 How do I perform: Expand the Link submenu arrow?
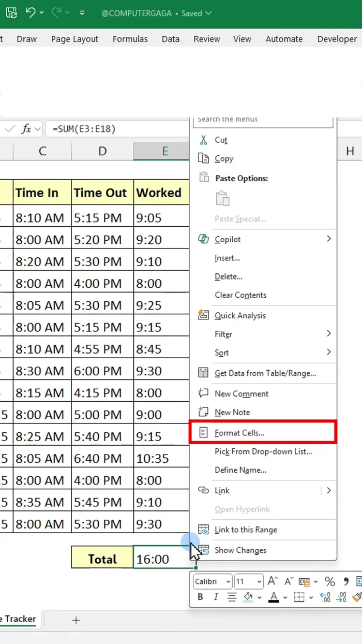[x=329, y=490]
